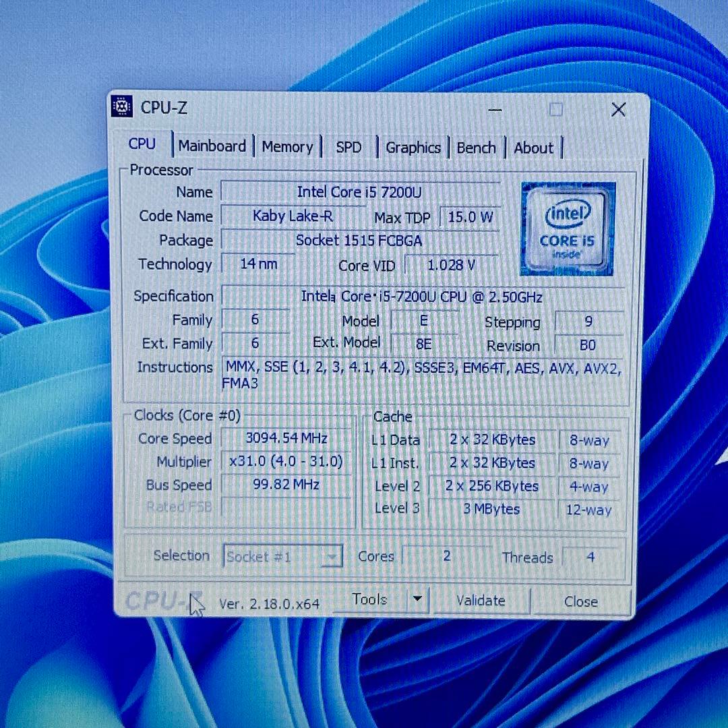Switch to the Mainboard tab

(212, 146)
